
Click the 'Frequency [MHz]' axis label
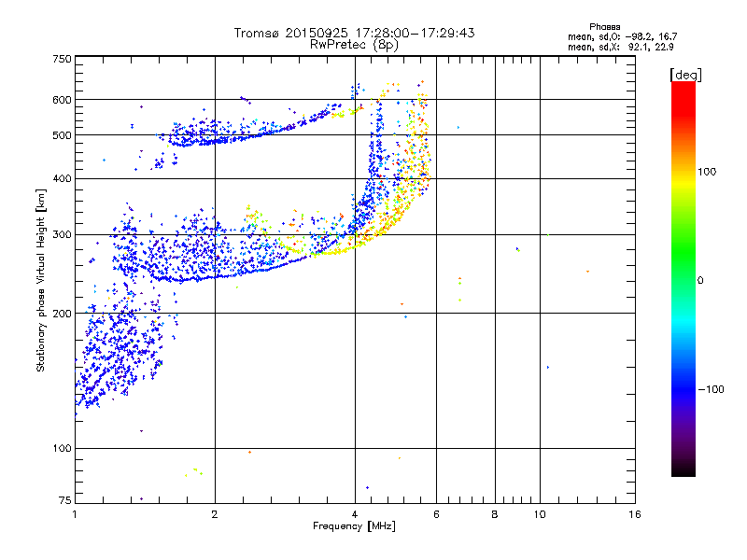(354, 526)
